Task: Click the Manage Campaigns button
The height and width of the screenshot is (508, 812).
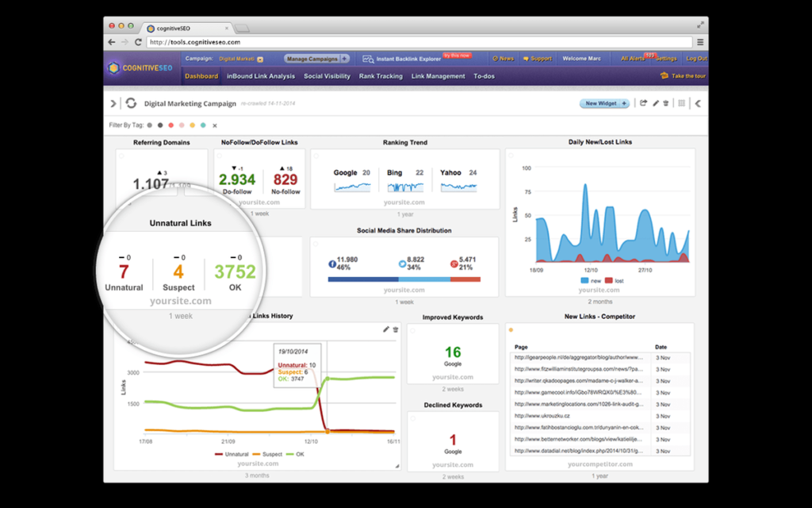Action: click(x=317, y=59)
